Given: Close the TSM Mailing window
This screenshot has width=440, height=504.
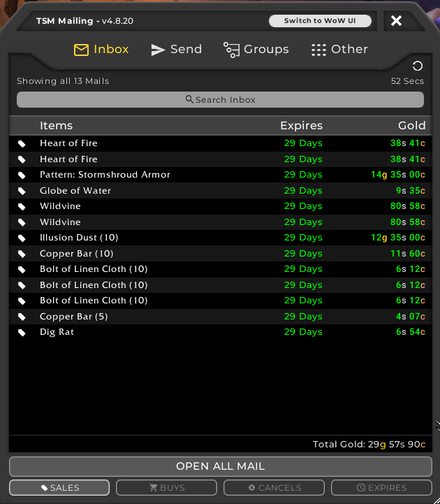Looking at the screenshot, I should click(396, 21).
